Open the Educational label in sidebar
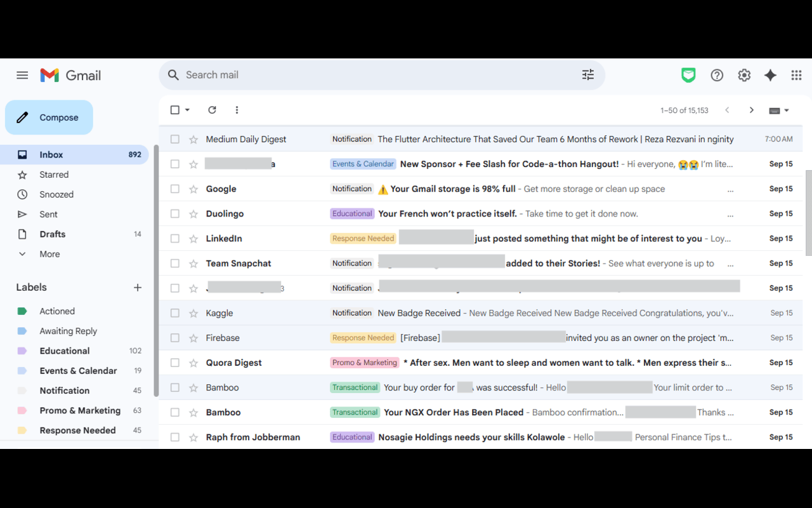This screenshot has height=508, width=812. point(75,351)
